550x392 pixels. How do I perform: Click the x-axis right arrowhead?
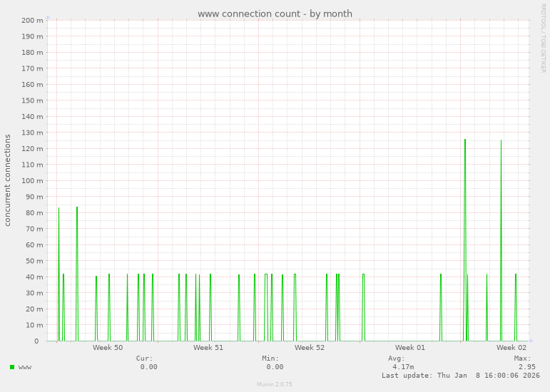531,341
